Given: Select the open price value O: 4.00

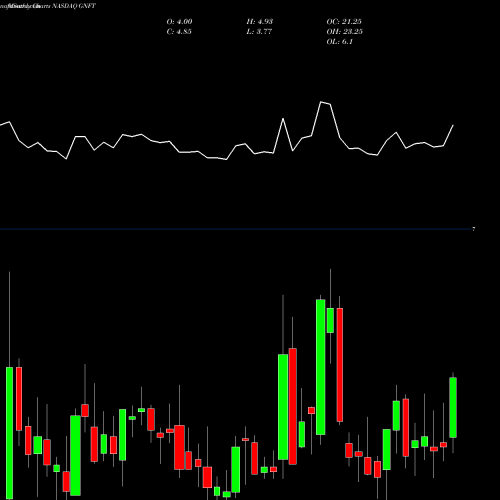Looking at the screenshot, I should (179, 22).
